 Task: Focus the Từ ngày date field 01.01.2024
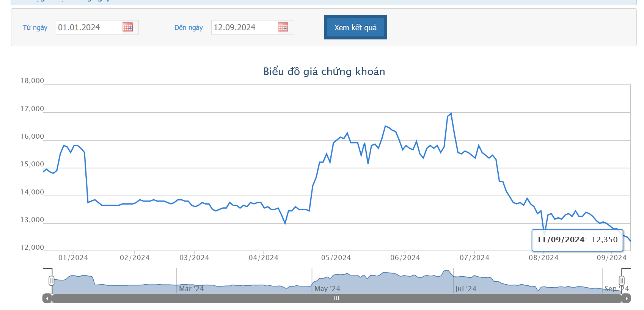coord(88,27)
